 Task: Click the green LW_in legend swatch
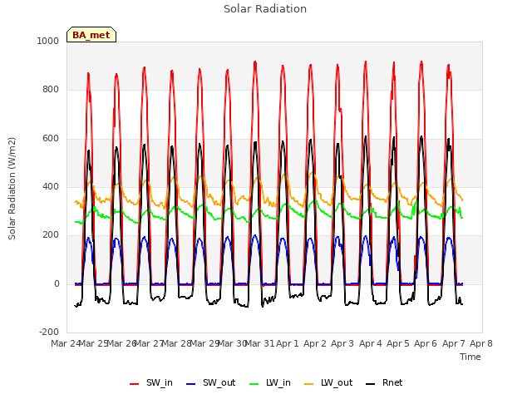coord(254,384)
